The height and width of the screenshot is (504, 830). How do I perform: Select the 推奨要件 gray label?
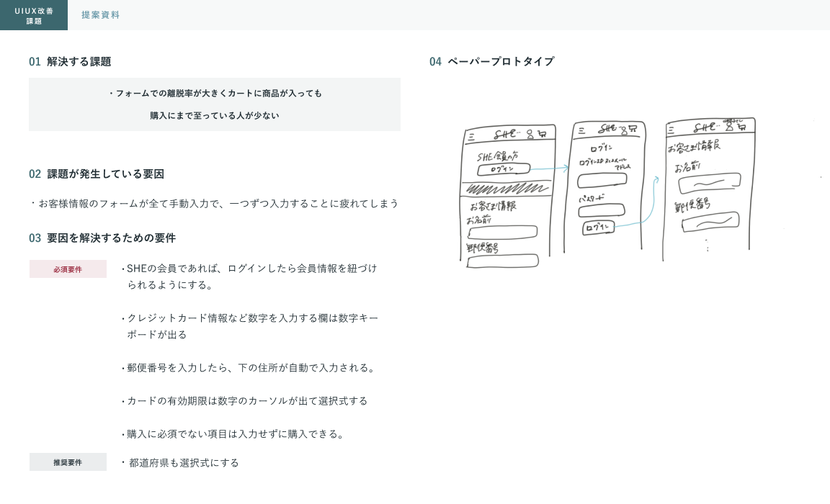(68, 462)
